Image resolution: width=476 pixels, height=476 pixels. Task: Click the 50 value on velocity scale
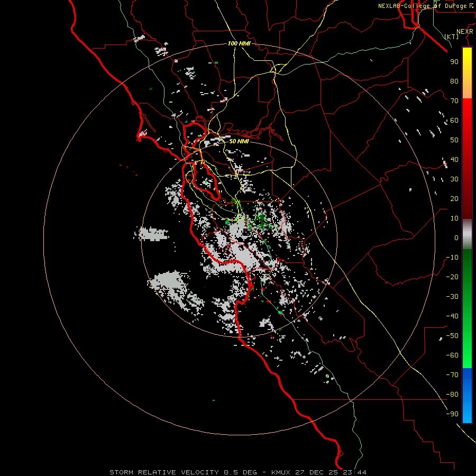(x=454, y=140)
